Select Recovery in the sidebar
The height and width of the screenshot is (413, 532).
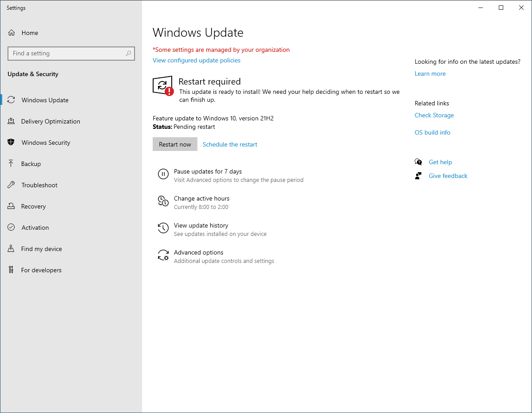click(x=71, y=206)
